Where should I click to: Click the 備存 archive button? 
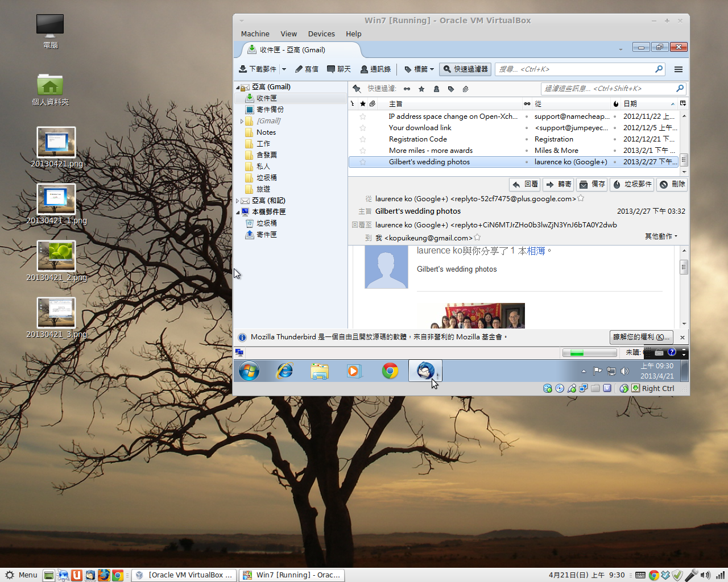point(592,184)
